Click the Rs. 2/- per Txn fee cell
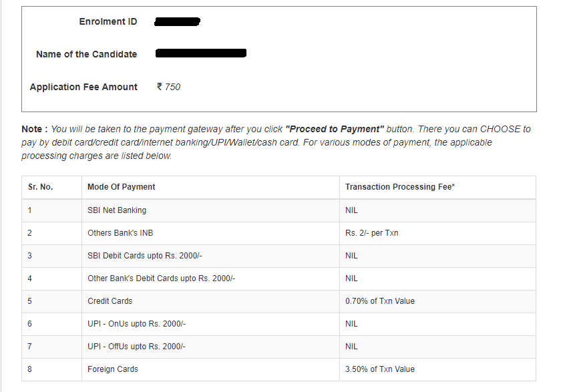The image size is (565, 392). point(371,233)
